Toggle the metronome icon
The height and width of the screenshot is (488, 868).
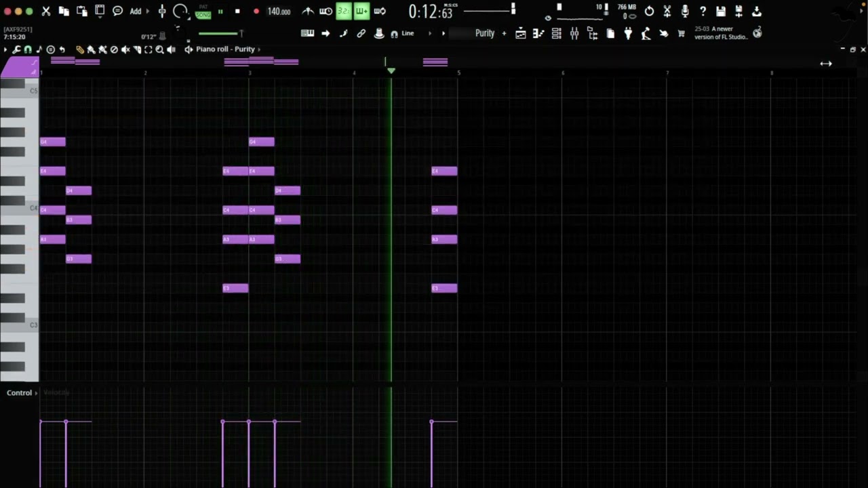click(308, 12)
